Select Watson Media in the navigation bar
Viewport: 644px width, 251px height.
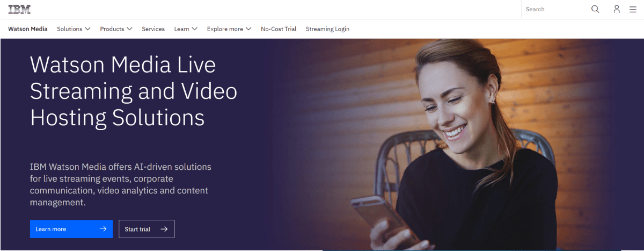click(x=28, y=29)
